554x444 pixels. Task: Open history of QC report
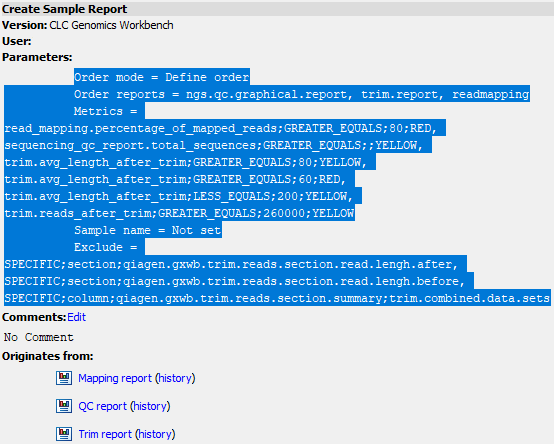coord(150,406)
